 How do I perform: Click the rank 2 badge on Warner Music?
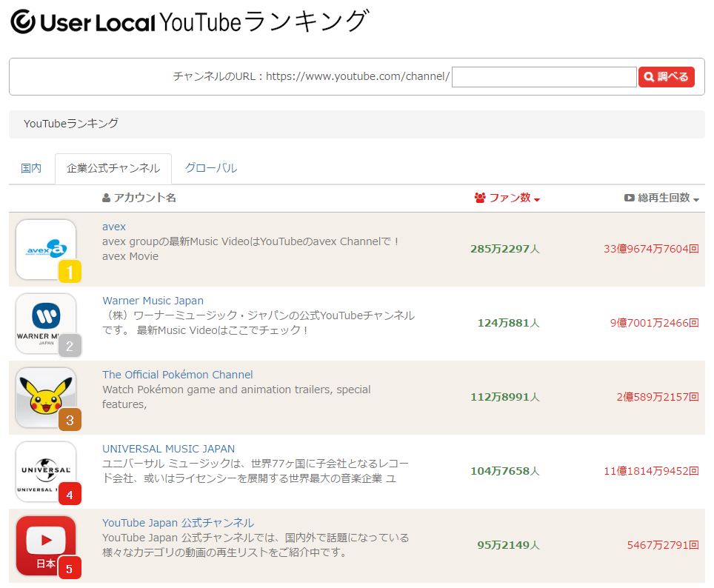click(x=70, y=346)
